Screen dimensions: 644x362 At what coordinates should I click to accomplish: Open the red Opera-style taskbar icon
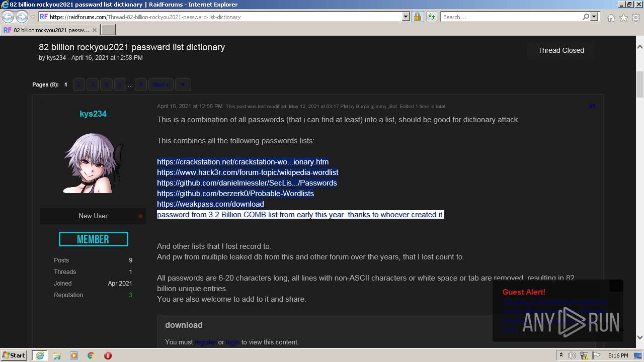(x=108, y=355)
